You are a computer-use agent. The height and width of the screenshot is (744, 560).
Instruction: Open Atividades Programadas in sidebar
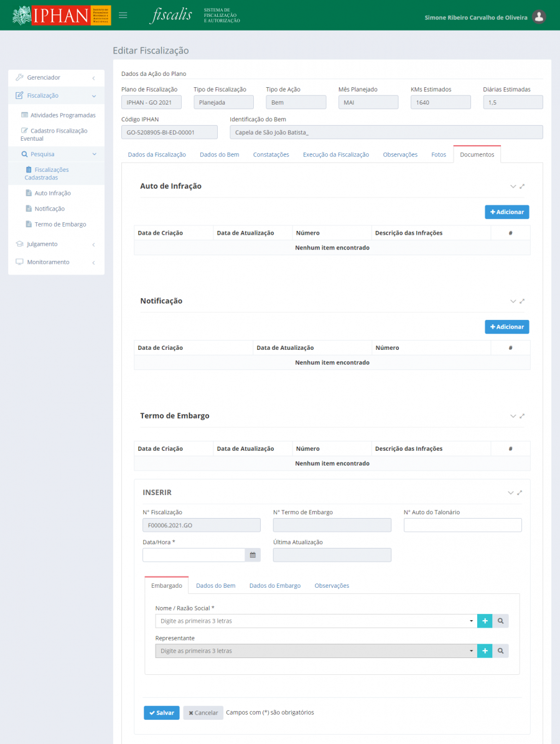click(x=62, y=115)
